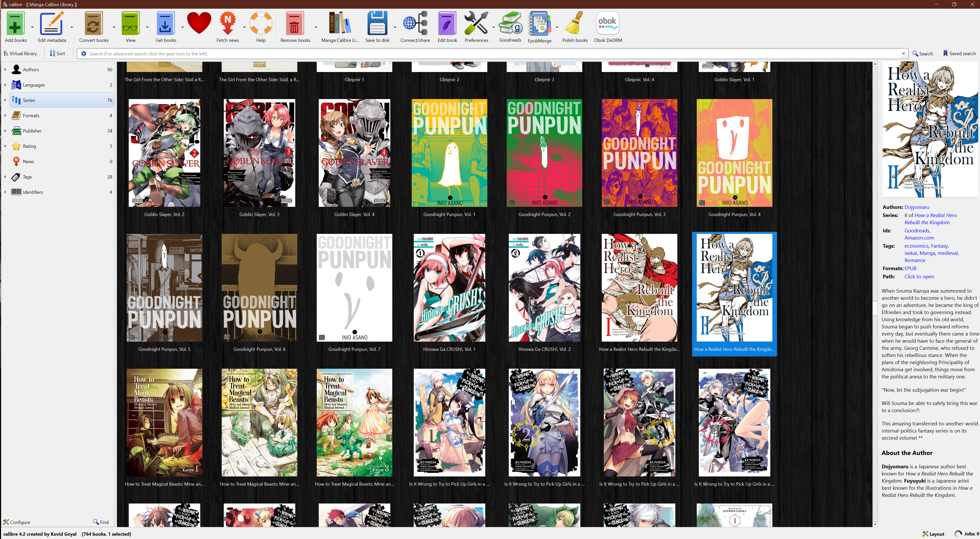
Task: Open the Add books dropdown arrow
Action: (32, 27)
